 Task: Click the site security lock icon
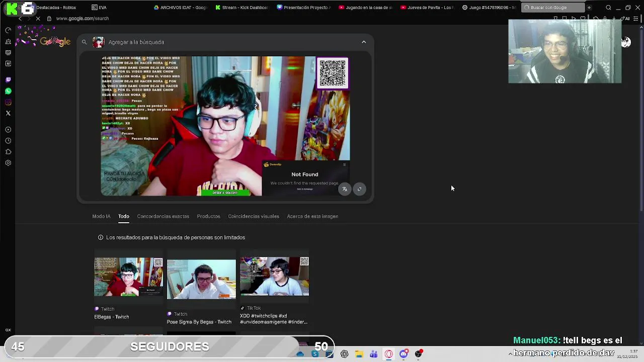[49, 19]
